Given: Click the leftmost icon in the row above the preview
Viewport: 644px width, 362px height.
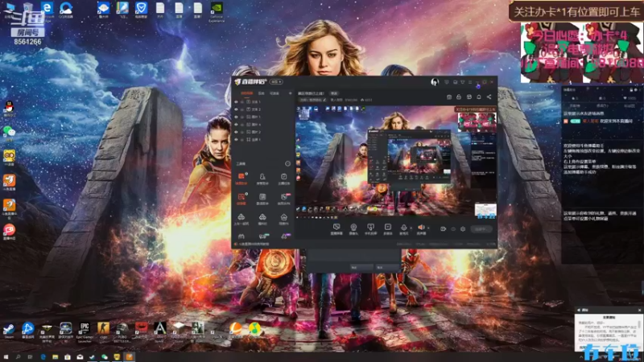Looking at the screenshot, I should (x=449, y=97).
